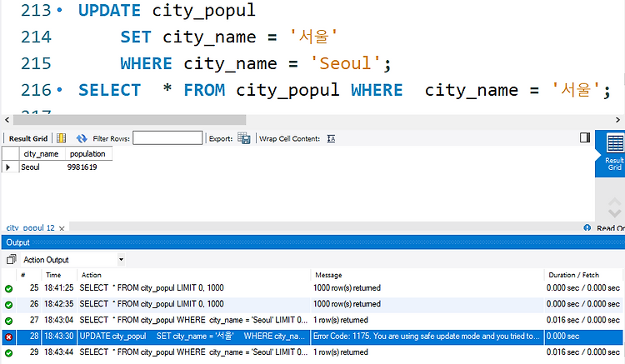
Task: Click line number 215 in the gutter
Action: pos(36,63)
